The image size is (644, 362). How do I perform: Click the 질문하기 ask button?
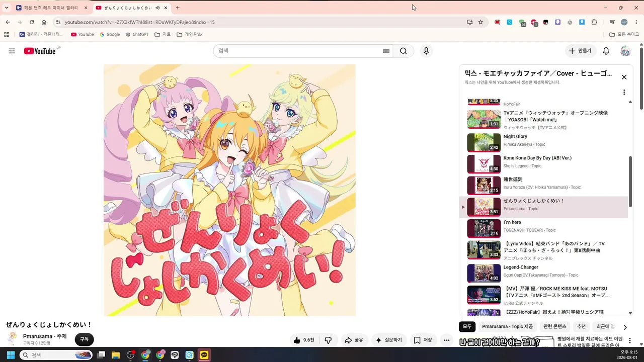[389, 340]
